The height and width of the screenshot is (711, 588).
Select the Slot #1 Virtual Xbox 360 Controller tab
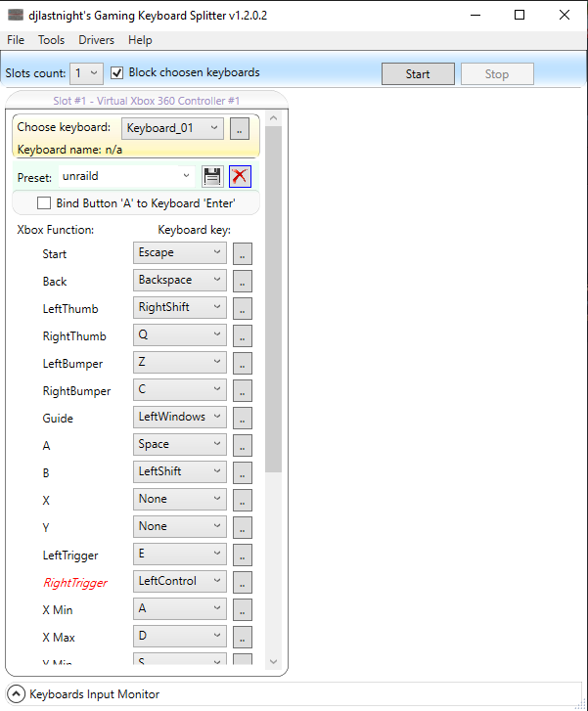coord(146,101)
